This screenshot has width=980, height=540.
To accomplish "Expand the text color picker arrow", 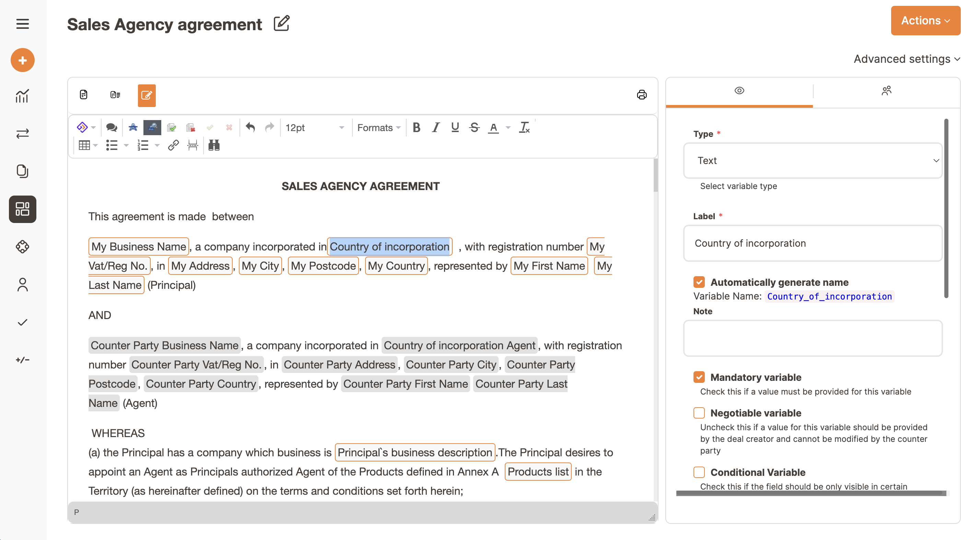I will (508, 127).
